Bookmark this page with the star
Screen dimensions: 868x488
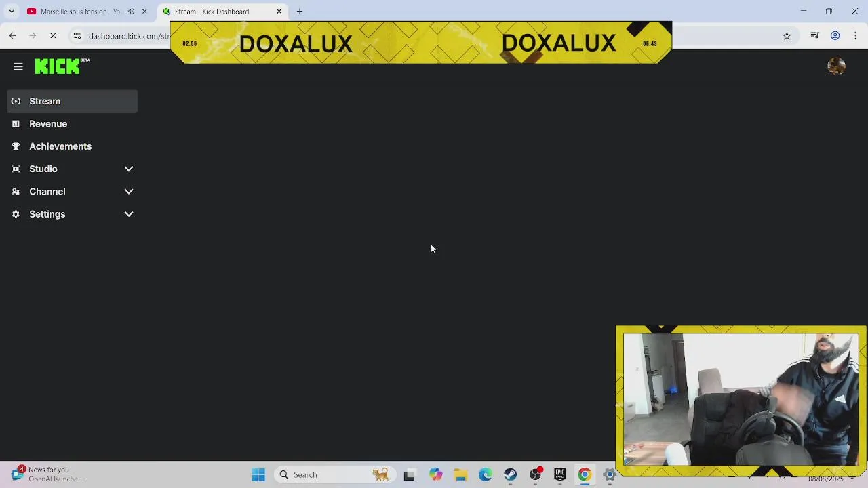(x=787, y=36)
